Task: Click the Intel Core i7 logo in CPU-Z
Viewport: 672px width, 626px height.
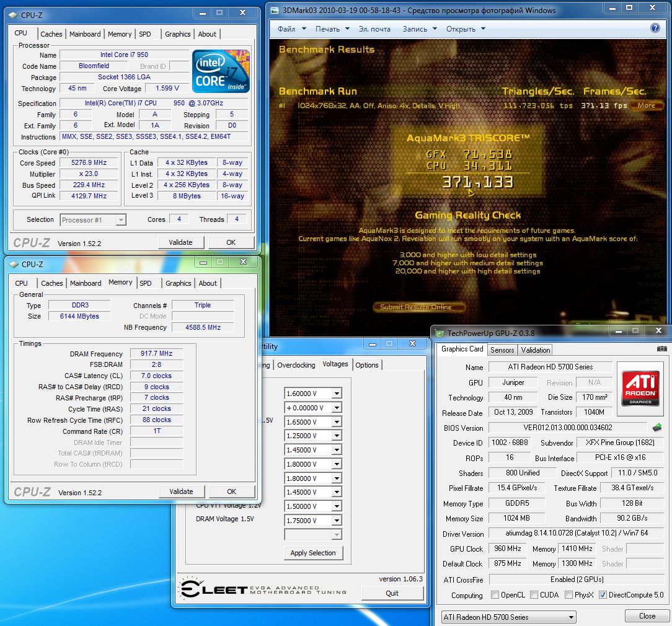Action: [221, 71]
